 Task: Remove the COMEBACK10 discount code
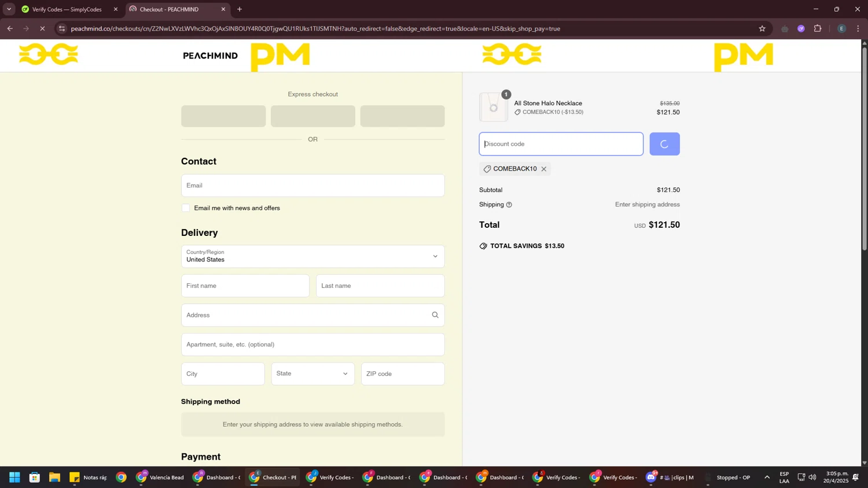[x=544, y=169]
